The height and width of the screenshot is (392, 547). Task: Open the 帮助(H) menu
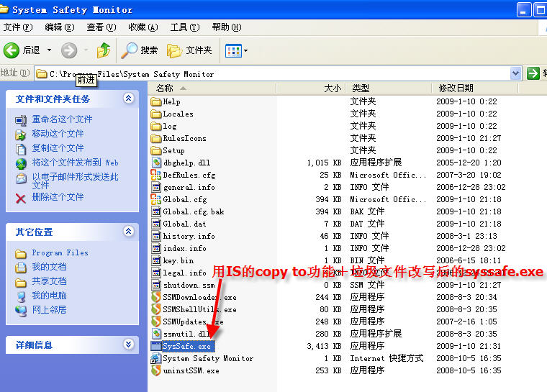[227, 27]
